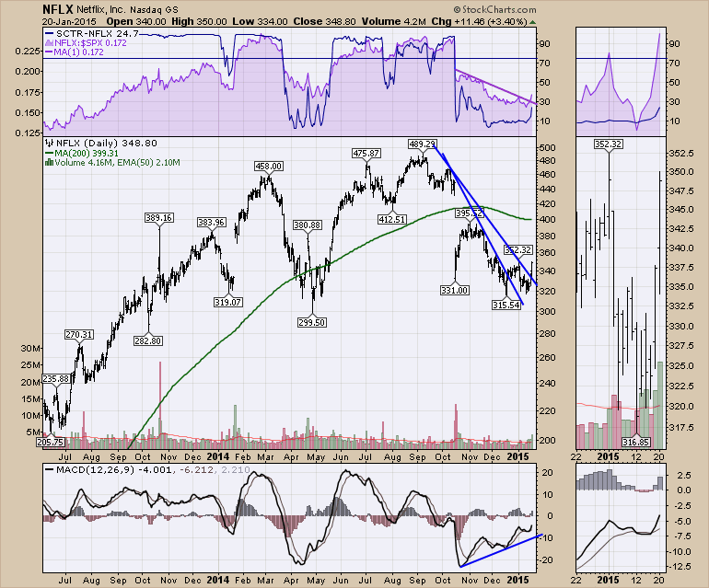
Task: Click the Netflix, Inc. company name
Action: 101,9
